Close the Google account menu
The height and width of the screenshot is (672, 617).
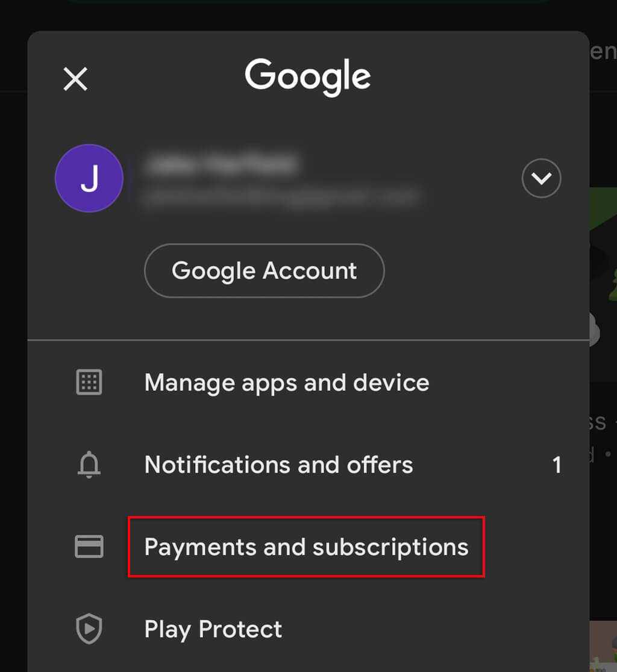click(x=75, y=79)
